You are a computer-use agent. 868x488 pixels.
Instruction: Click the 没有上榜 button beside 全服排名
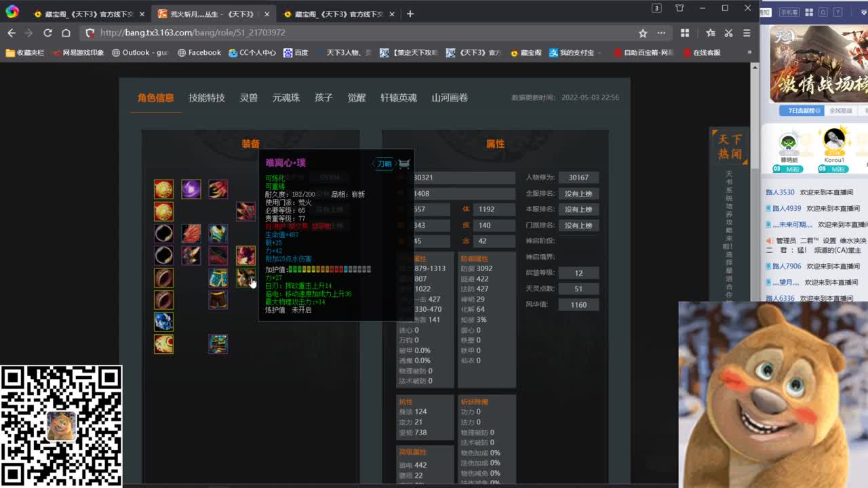[x=578, y=193]
